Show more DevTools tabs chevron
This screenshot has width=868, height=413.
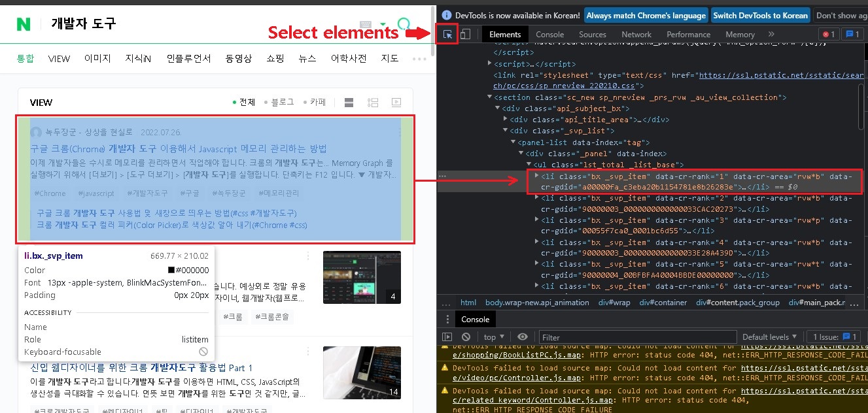(771, 34)
